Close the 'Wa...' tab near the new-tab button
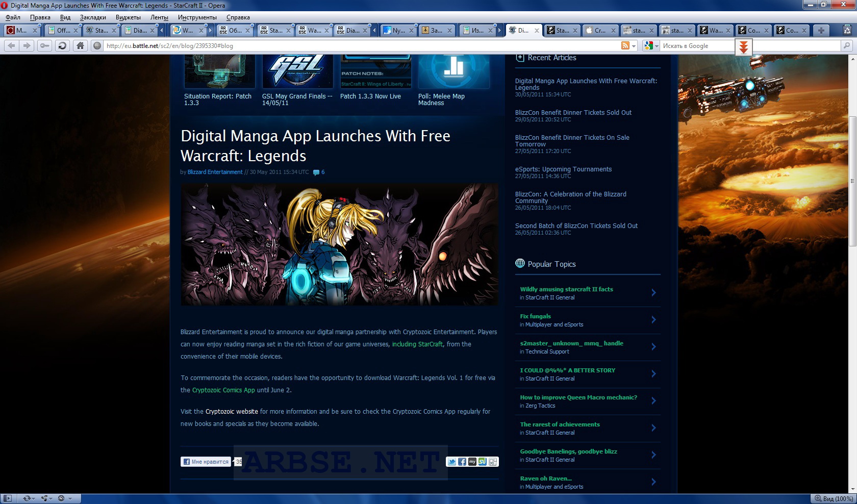Image resolution: width=857 pixels, height=504 pixels. 728,31
